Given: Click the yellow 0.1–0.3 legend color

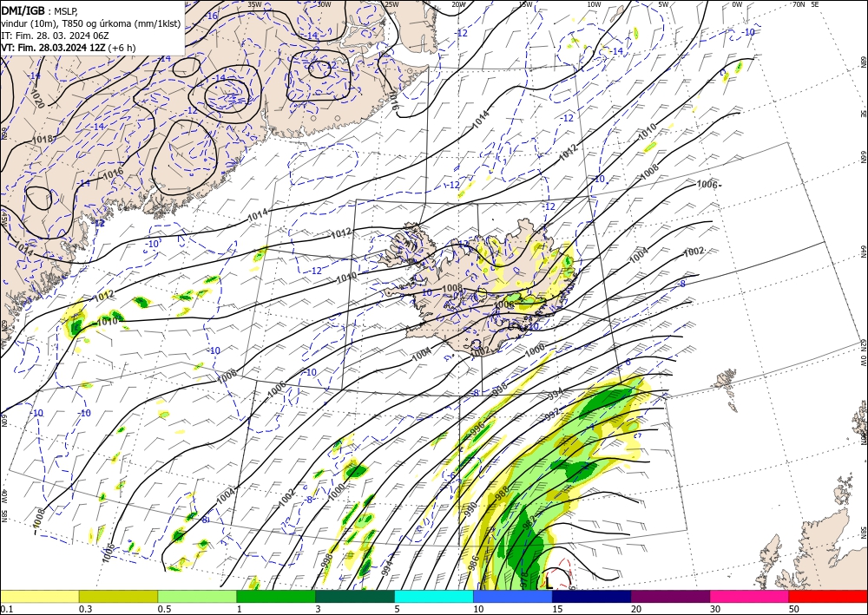Looking at the screenshot, I should point(39,596).
